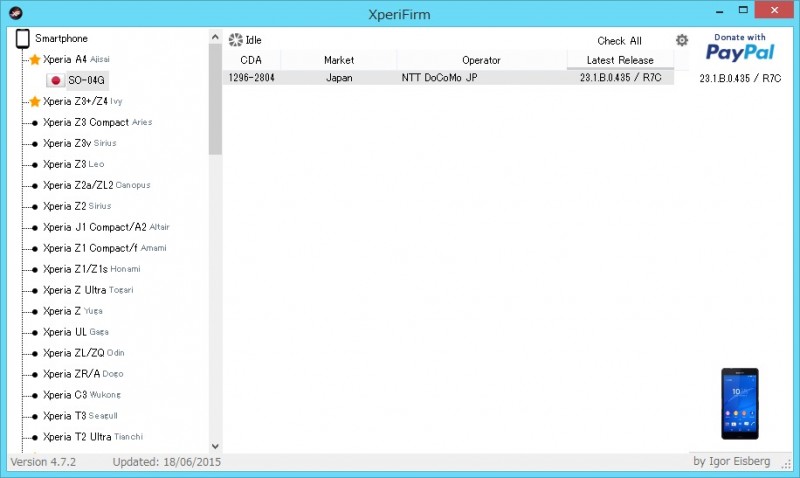Select Xperia Z3 Leo
Screen dimensions: 800x478
[73, 164]
